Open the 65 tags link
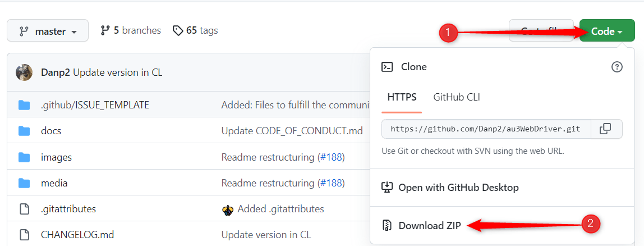This screenshot has width=644, height=246. [195, 30]
